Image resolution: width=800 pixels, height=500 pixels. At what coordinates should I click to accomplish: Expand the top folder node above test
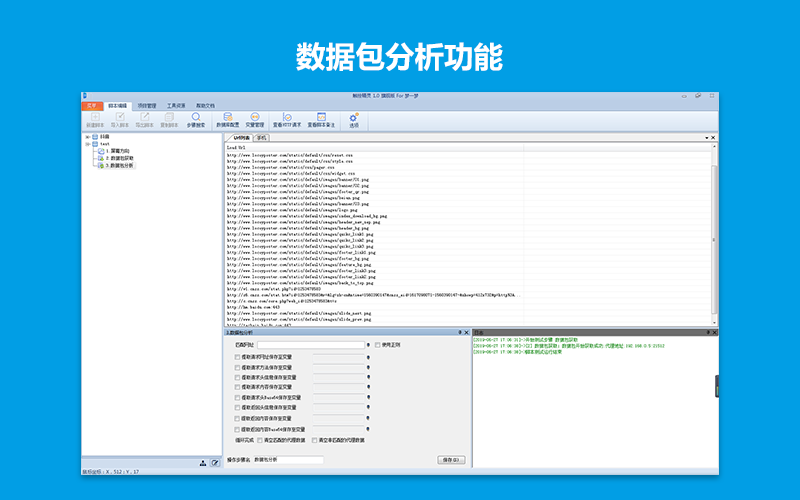(x=89, y=137)
